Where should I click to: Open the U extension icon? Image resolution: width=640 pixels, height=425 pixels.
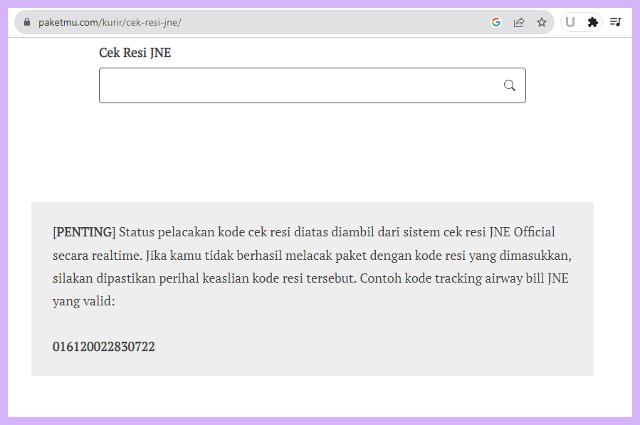click(570, 22)
